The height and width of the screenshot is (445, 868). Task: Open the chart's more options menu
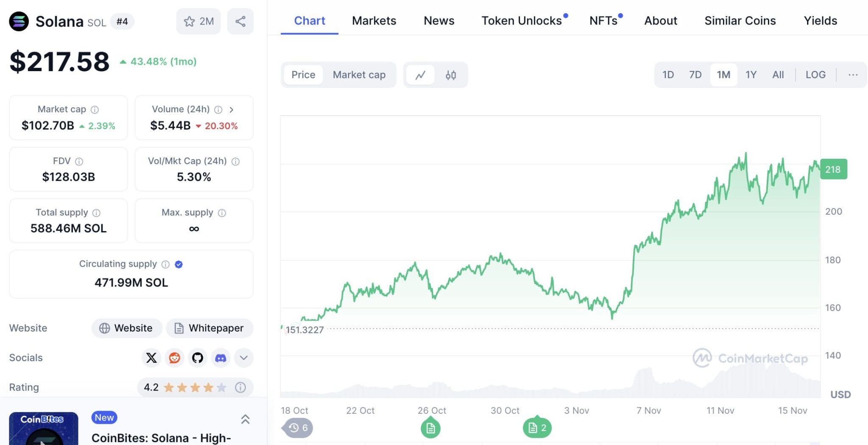(x=852, y=75)
